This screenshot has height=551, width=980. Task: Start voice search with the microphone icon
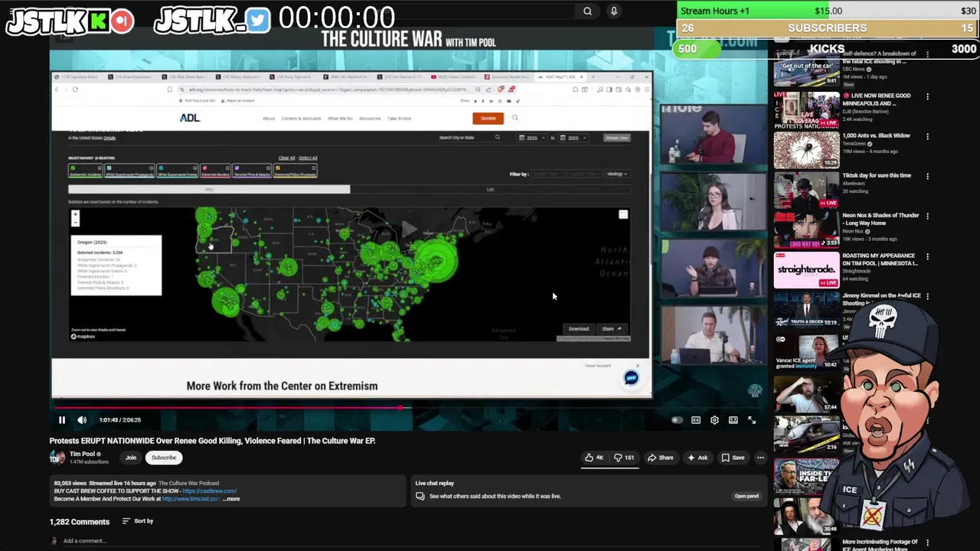(613, 11)
